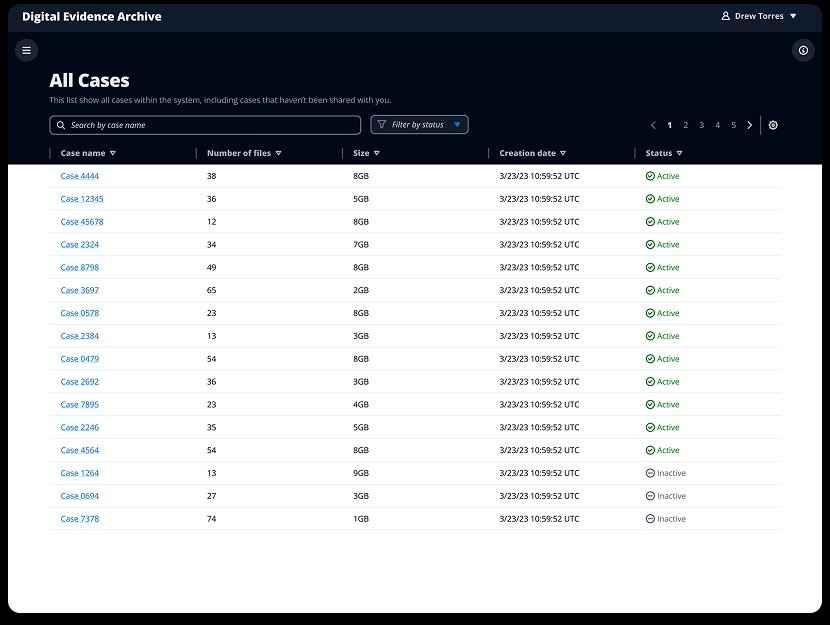The width and height of the screenshot is (830, 625).
Task: Select page 5 in pagination
Action: [x=733, y=125]
